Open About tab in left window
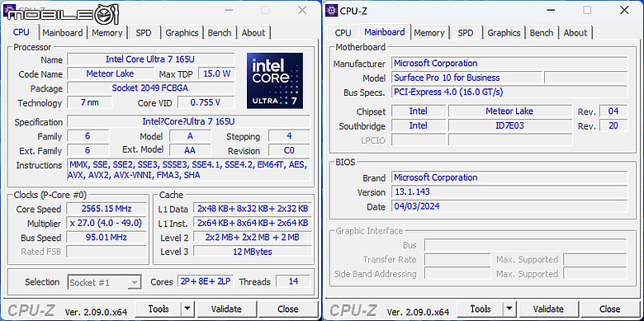 click(253, 33)
